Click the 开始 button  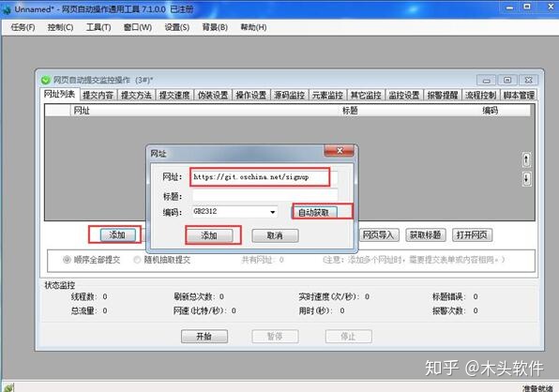(x=204, y=336)
